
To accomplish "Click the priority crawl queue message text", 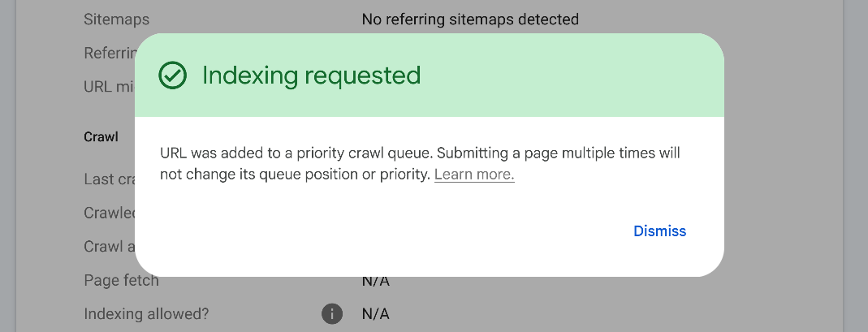I will click(x=420, y=153).
